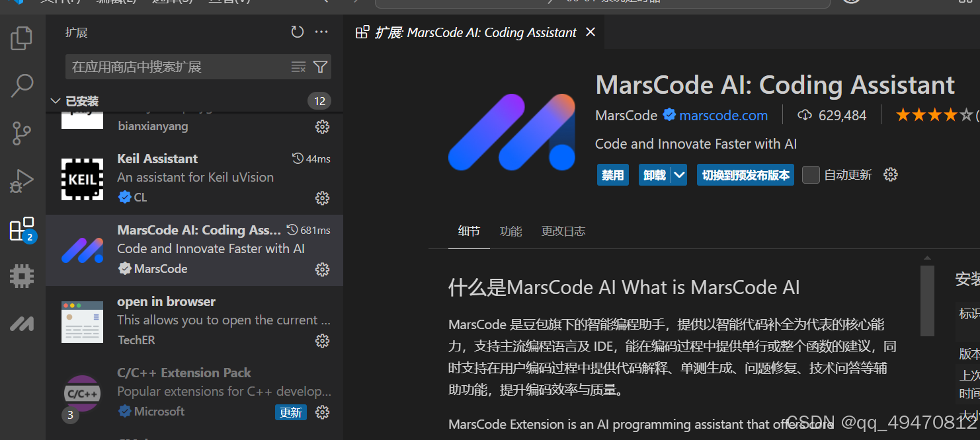Open settings gear for C/C++ Extension Pack

point(322,412)
